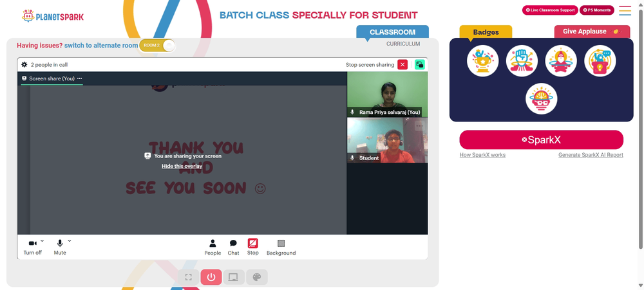Award the trophy star badge
The height and width of the screenshot is (290, 644).
coord(483,60)
